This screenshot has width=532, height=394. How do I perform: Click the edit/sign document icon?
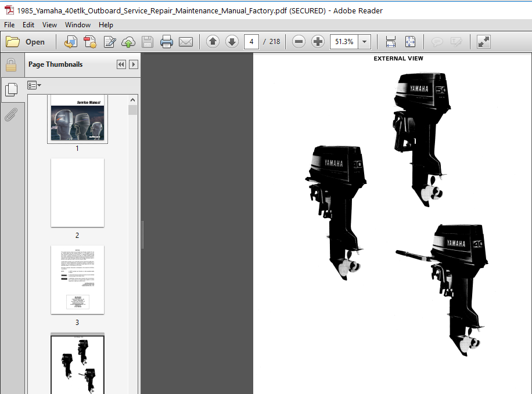(x=110, y=42)
